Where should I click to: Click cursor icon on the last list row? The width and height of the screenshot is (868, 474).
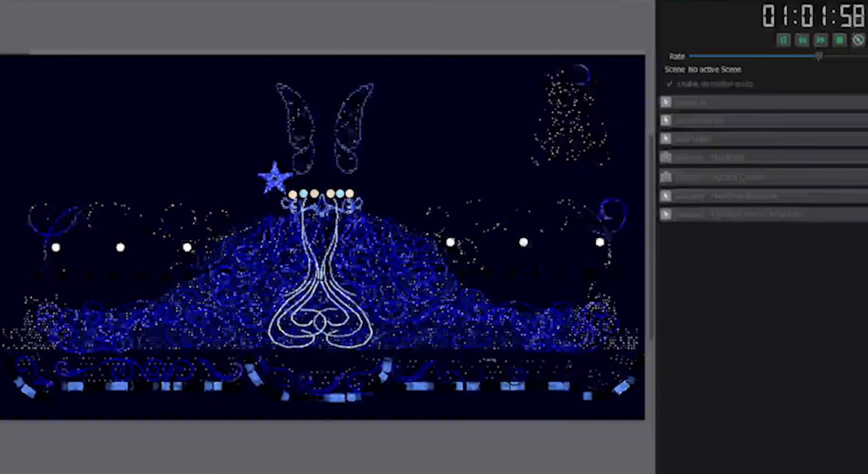coord(666,214)
